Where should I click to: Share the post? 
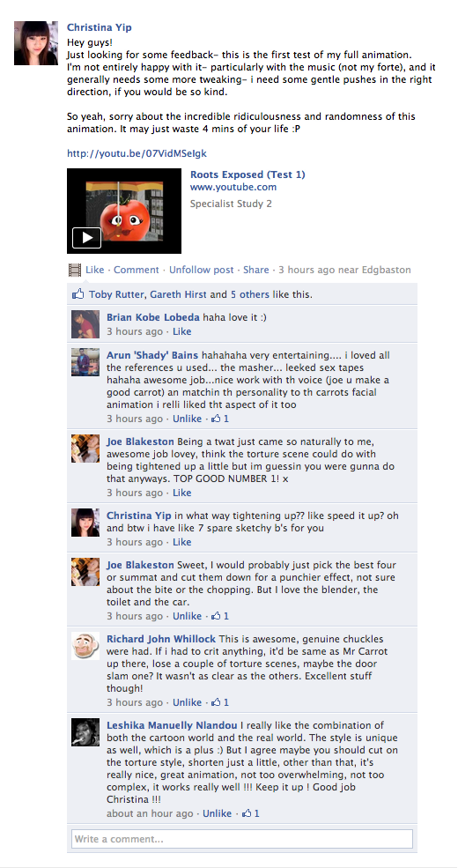(256, 271)
